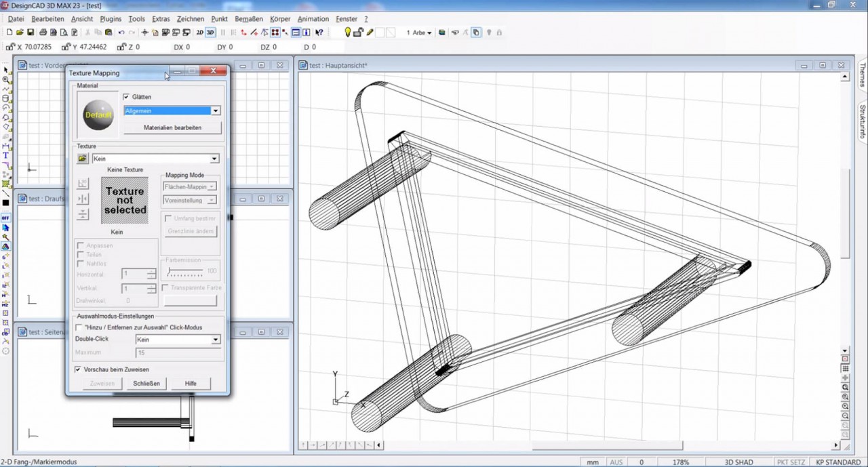Open texture file with the folder icon
The width and height of the screenshot is (868, 467).
pyautogui.click(x=82, y=158)
